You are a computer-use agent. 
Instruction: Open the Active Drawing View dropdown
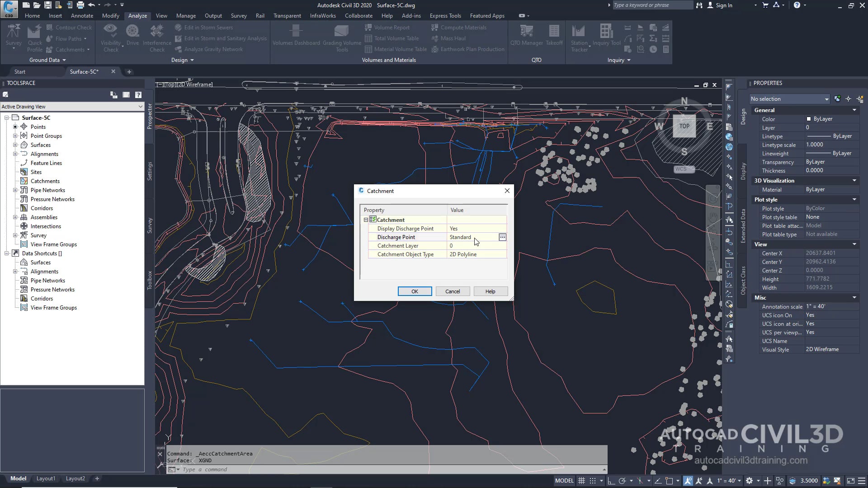pyautogui.click(x=140, y=107)
